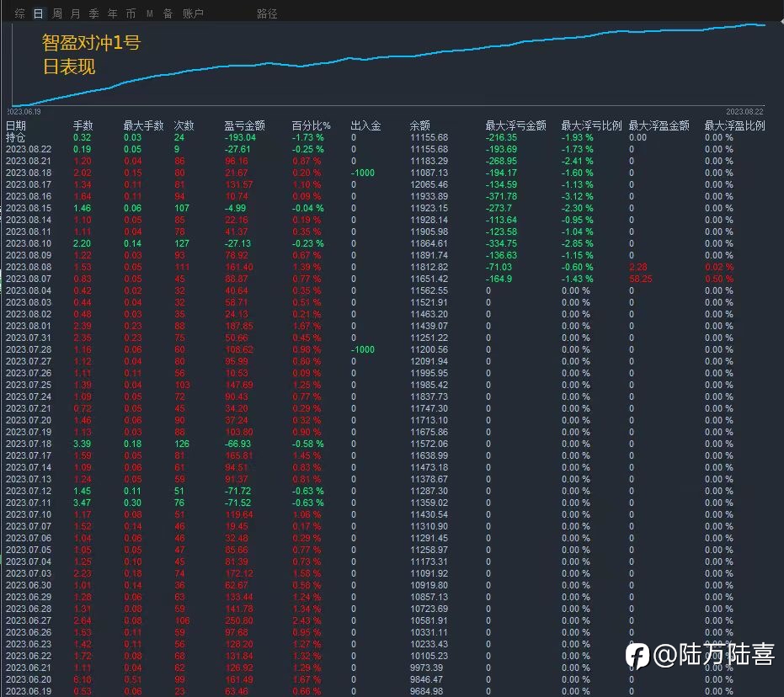
Task: Select the 持仓 row label
Action: click(15, 137)
